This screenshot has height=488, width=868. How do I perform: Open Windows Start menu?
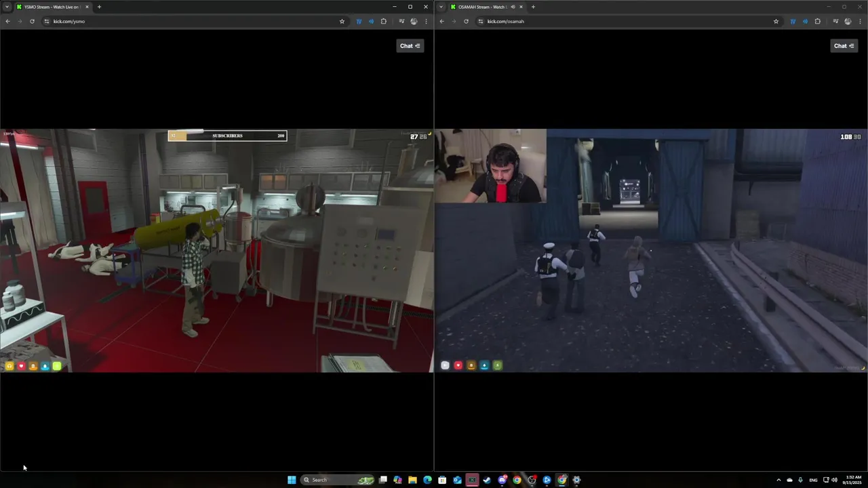292,480
